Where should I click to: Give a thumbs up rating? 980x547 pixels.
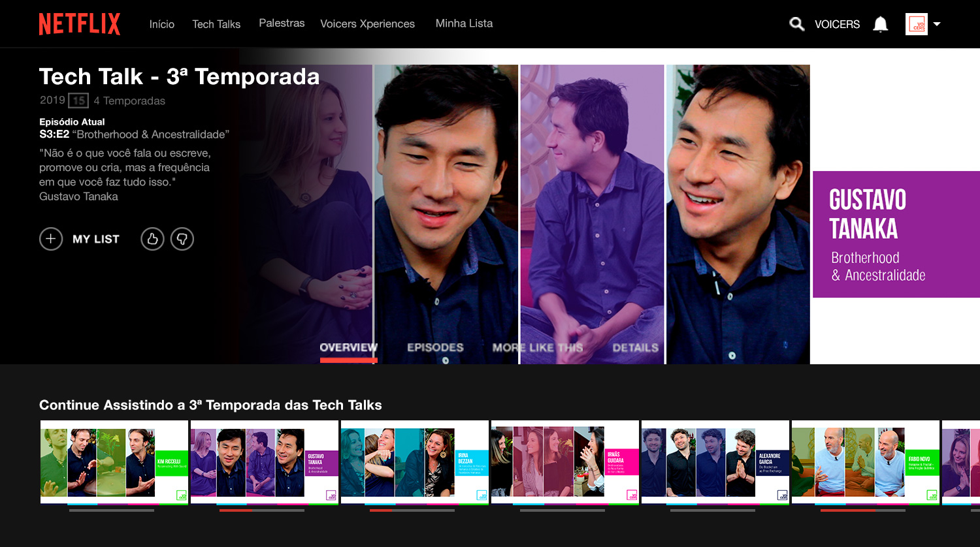coord(152,239)
